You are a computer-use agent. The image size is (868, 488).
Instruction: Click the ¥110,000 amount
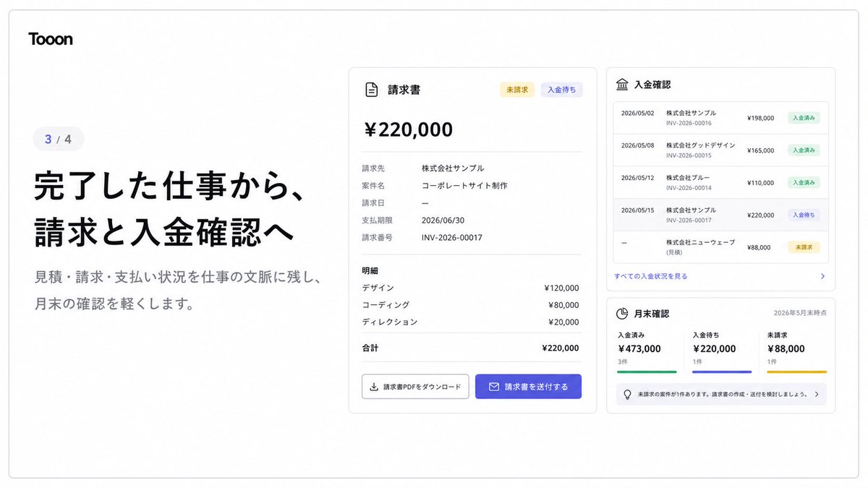point(760,183)
